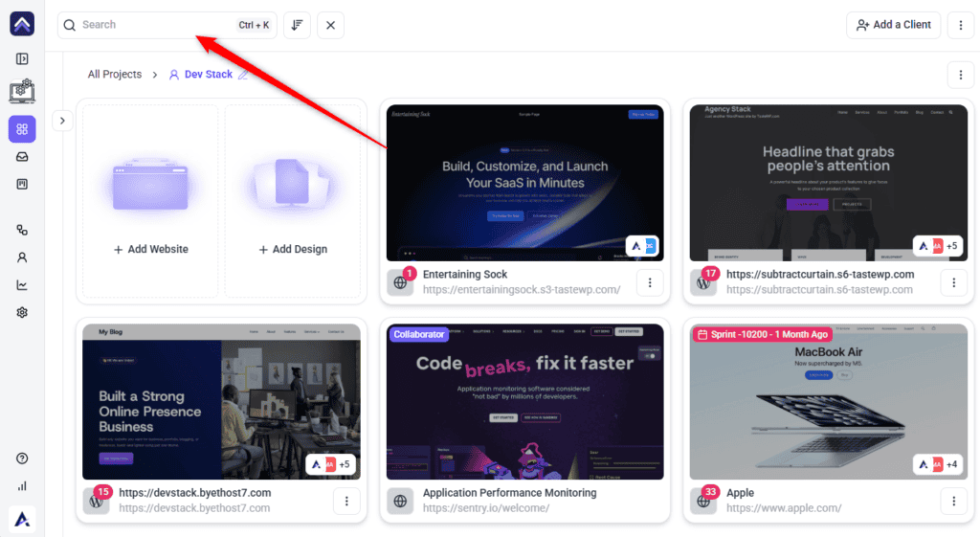Open the inbox icon in sidebar
Screen dimensions: 980x537
pyautogui.click(x=22, y=157)
